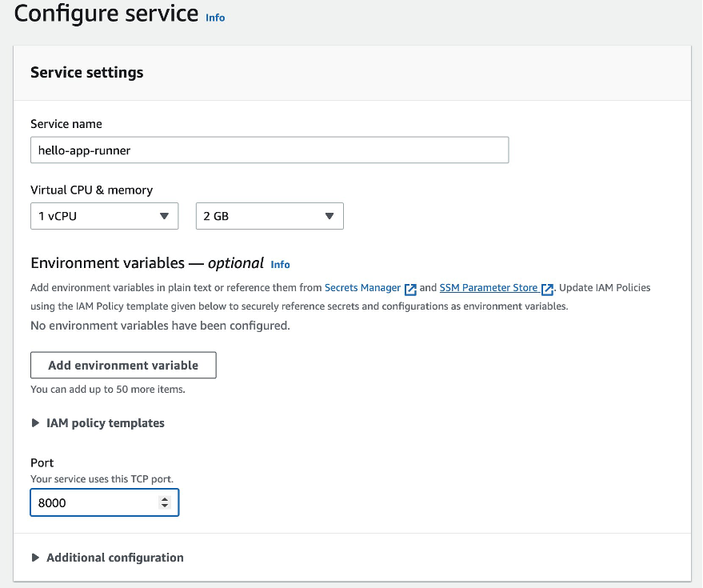703x588 pixels.
Task: Open the memory dropdown showing 2 GB
Action: pyautogui.click(x=270, y=216)
